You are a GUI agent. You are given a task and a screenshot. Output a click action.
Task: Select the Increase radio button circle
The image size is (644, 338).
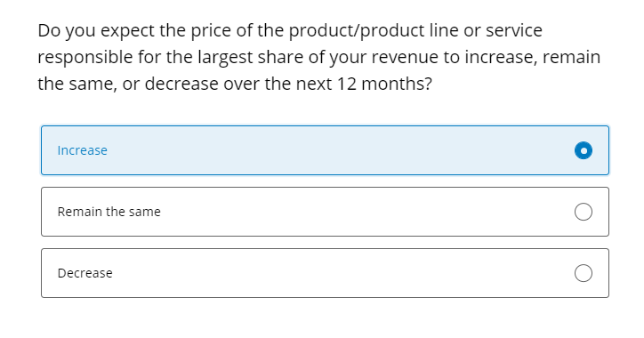tap(584, 150)
